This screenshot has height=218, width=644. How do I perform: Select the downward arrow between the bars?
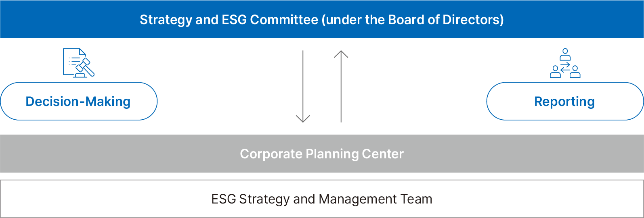pyautogui.click(x=303, y=86)
